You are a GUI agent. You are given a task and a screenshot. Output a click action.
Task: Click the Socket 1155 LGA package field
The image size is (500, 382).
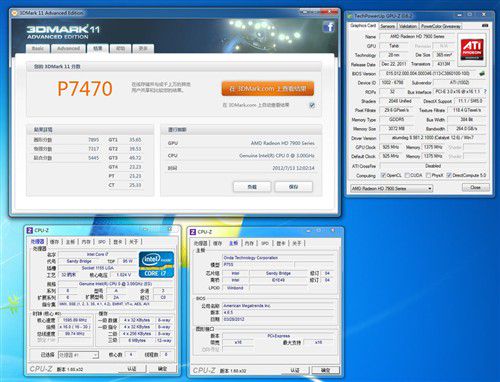point(98,268)
